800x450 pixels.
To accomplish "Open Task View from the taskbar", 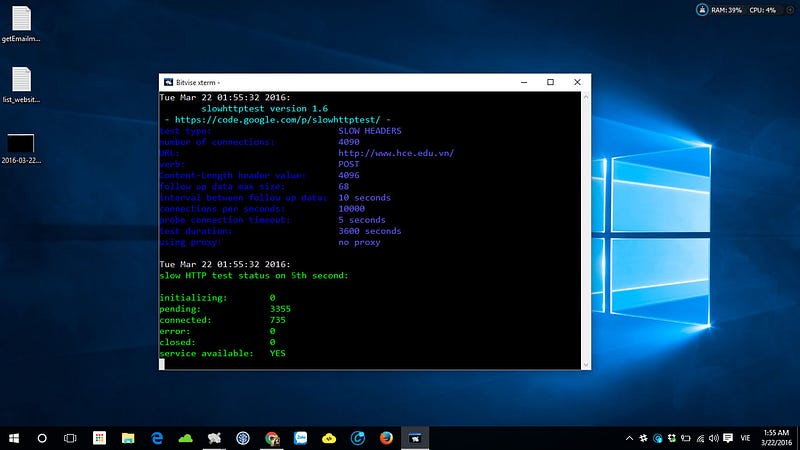I will click(x=70, y=438).
